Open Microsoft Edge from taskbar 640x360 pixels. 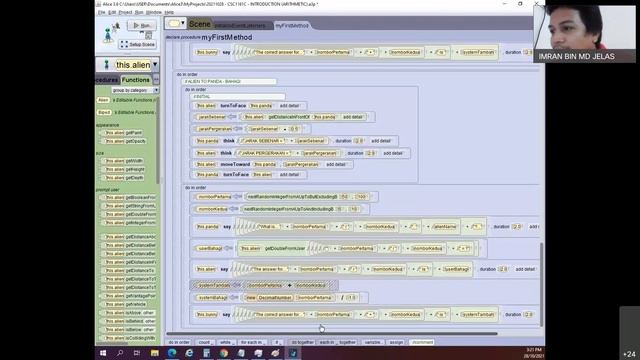point(172,353)
